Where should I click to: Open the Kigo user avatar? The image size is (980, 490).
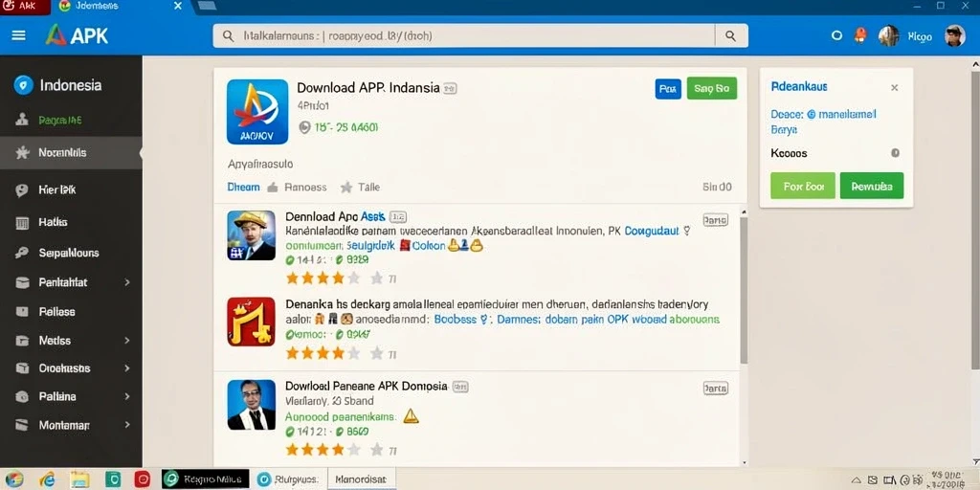point(888,35)
